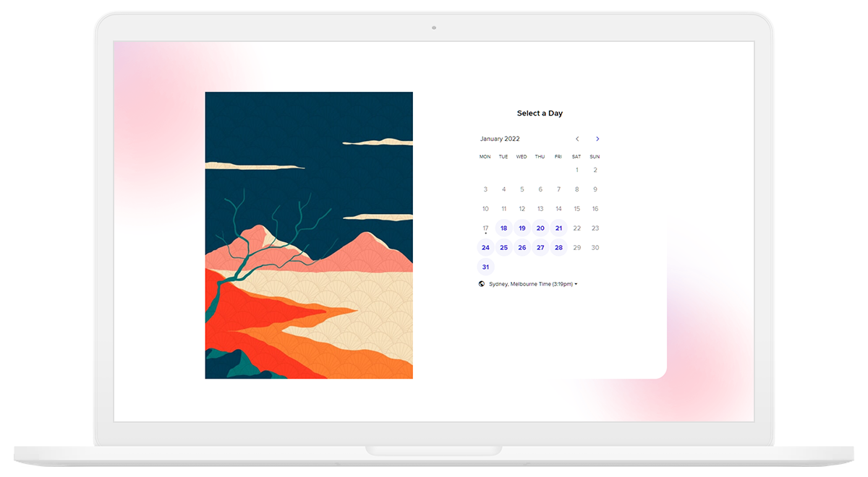Open the Sydney, Melbourne Time timezone dropdown
Viewport: 868px width, 477px height.
[x=532, y=284]
